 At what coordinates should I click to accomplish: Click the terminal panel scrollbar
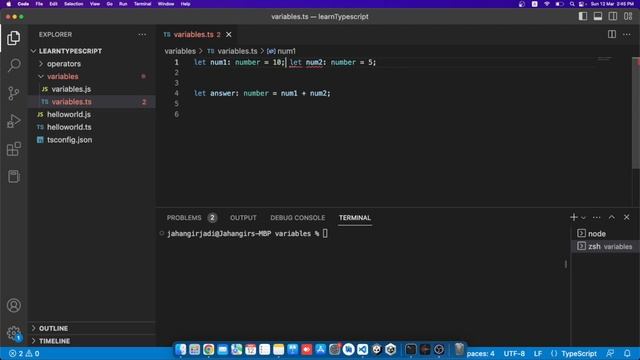(566, 264)
